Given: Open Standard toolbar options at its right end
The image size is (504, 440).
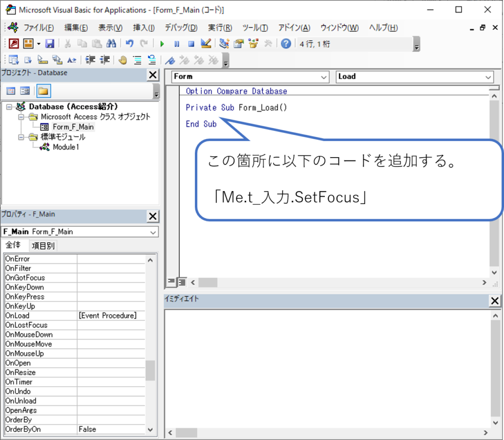Looking at the screenshot, I should click(x=416, y=44).
